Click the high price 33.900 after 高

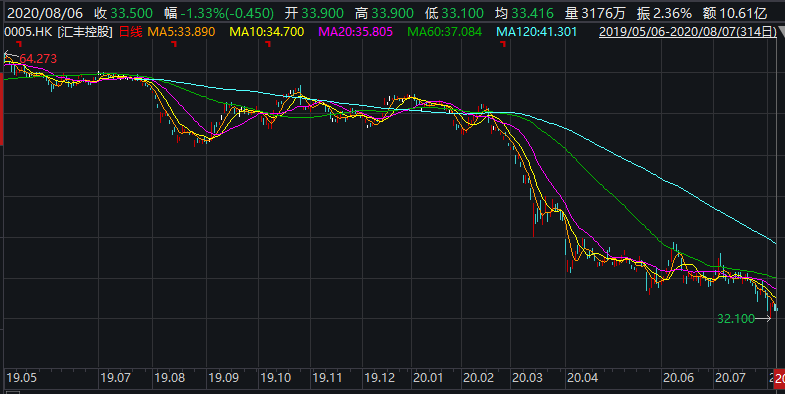tap(392, 13)
